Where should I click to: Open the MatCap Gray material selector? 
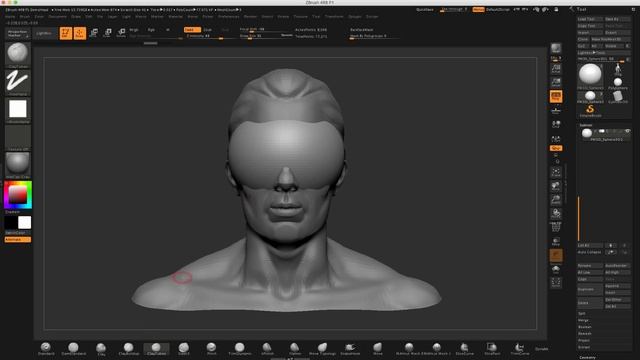pyautogui.click(x=18, y=165)
